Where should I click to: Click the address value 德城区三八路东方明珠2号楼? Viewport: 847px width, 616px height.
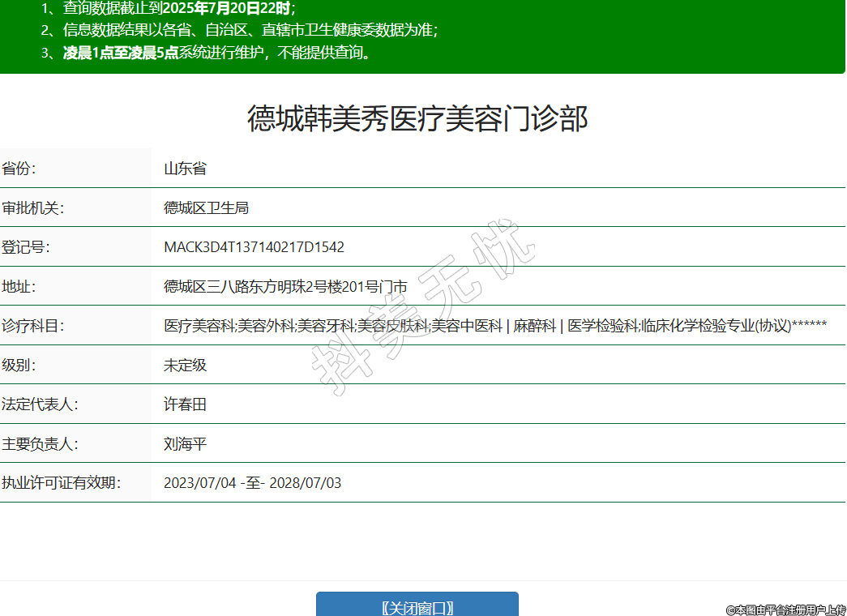pyautogui.click(x=285, y=287)
